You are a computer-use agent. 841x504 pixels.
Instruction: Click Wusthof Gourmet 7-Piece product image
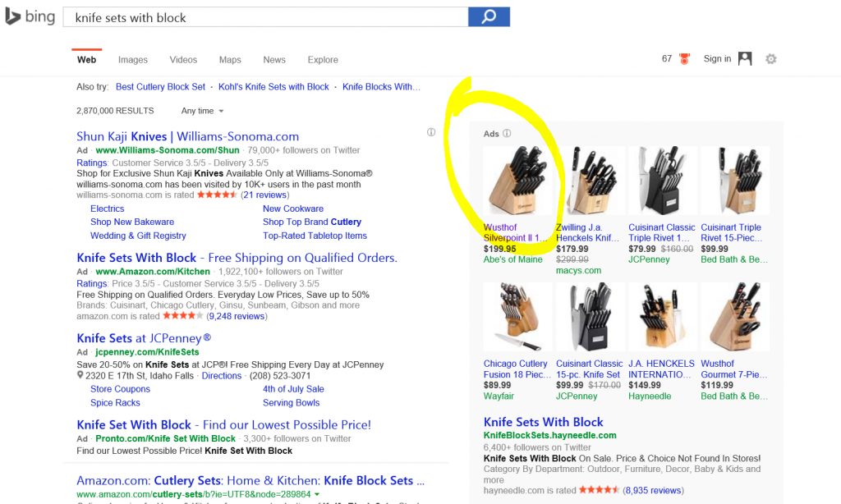pos(735,317)
